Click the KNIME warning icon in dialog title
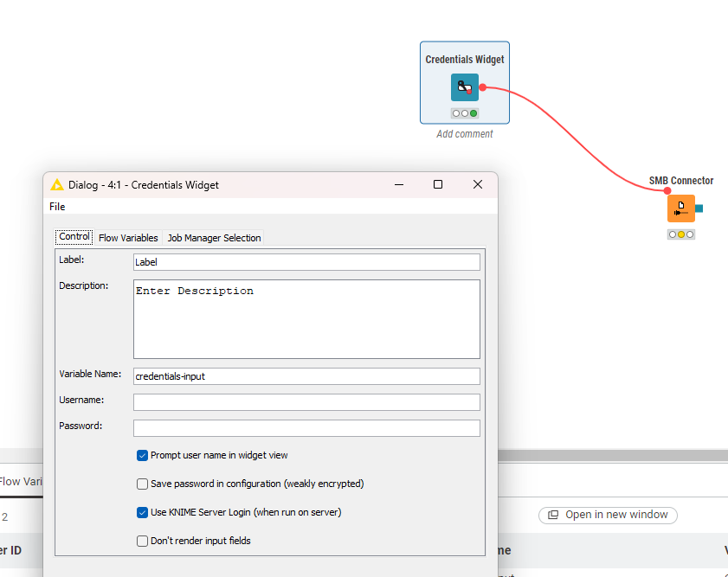 point(57,184)
